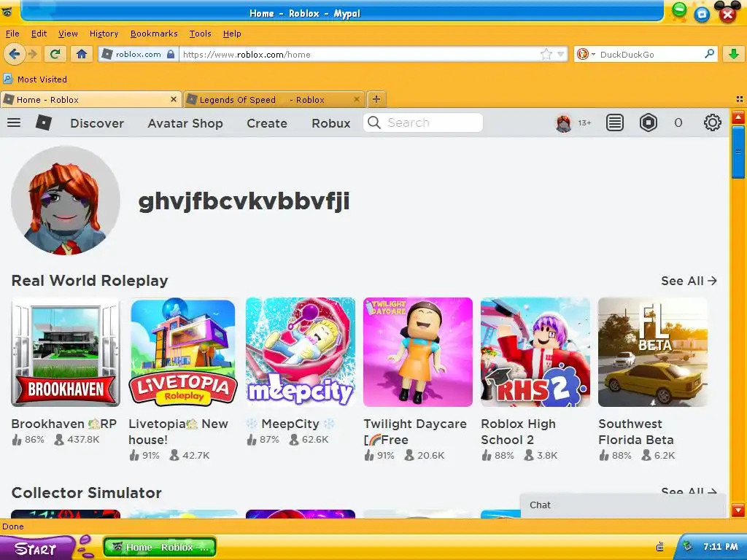Screen dimensions: 747x560
Task: Open the Southwest Florida Beta thumbnail
Action: 653,352
